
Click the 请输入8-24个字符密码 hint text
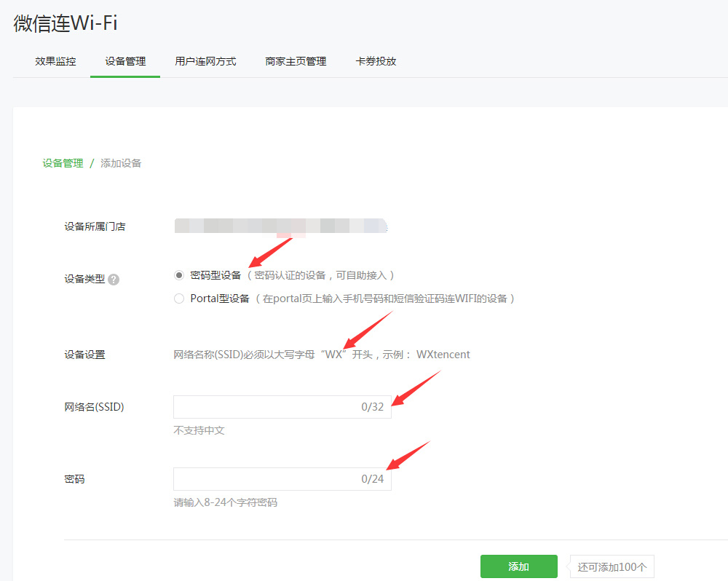tap(225, 502)
